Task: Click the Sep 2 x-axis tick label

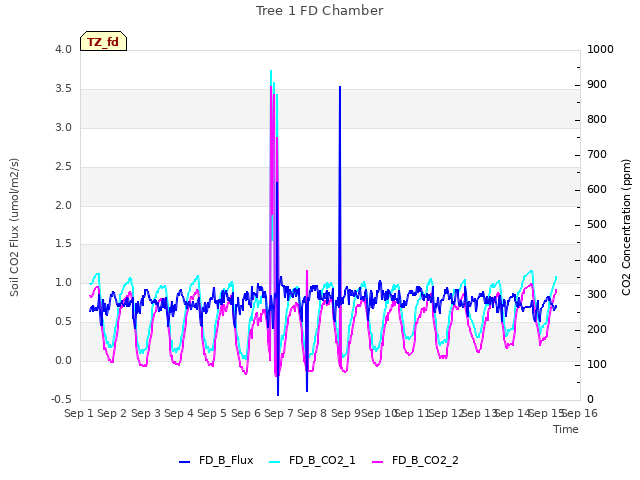Action: (112, 413)
